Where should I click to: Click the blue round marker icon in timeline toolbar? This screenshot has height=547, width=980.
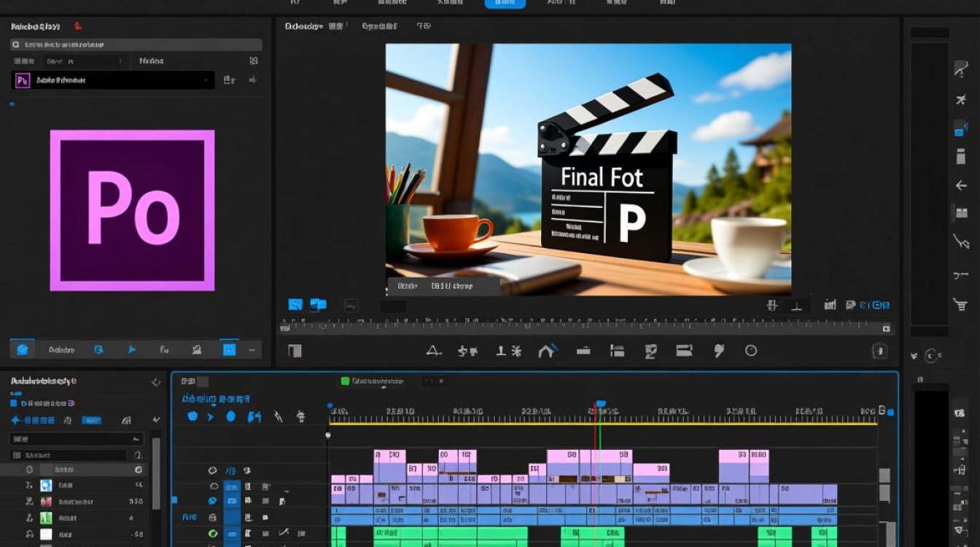pos(230,416)
